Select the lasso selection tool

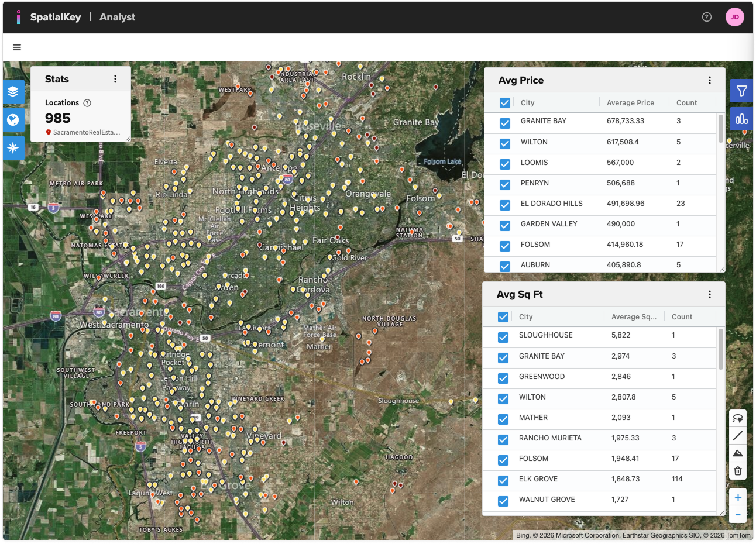click(x=738, y=418)
